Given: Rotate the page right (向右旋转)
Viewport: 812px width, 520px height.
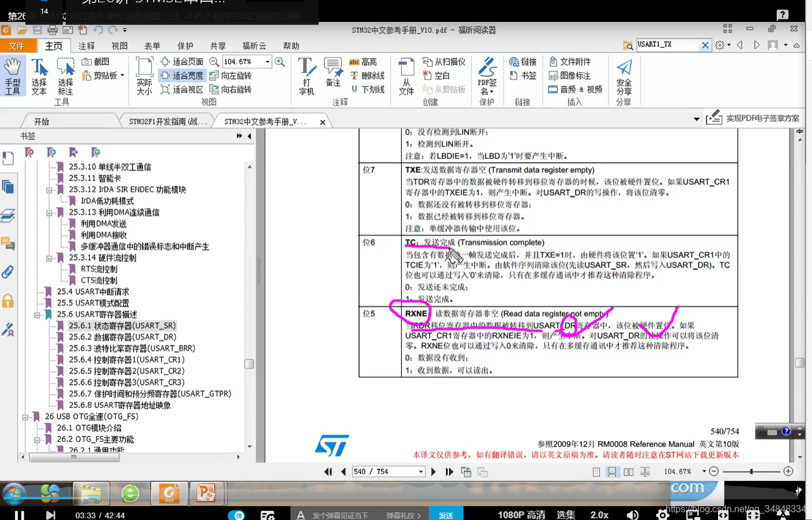Looking at the screenshot, I should coord(231,89).
